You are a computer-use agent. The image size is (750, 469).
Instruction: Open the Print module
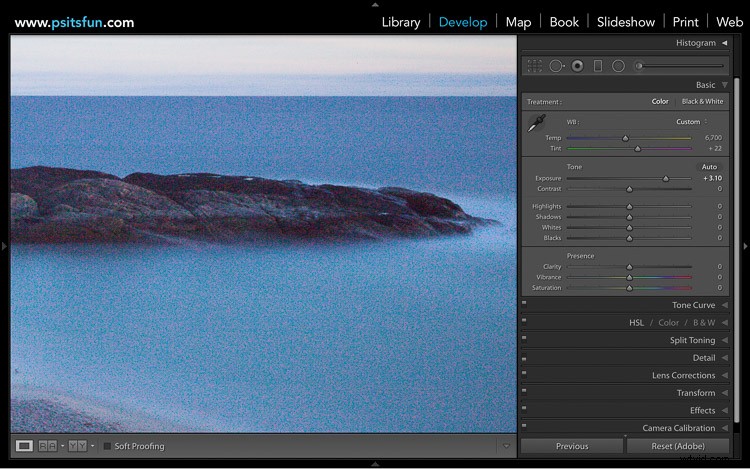(685, 22)
